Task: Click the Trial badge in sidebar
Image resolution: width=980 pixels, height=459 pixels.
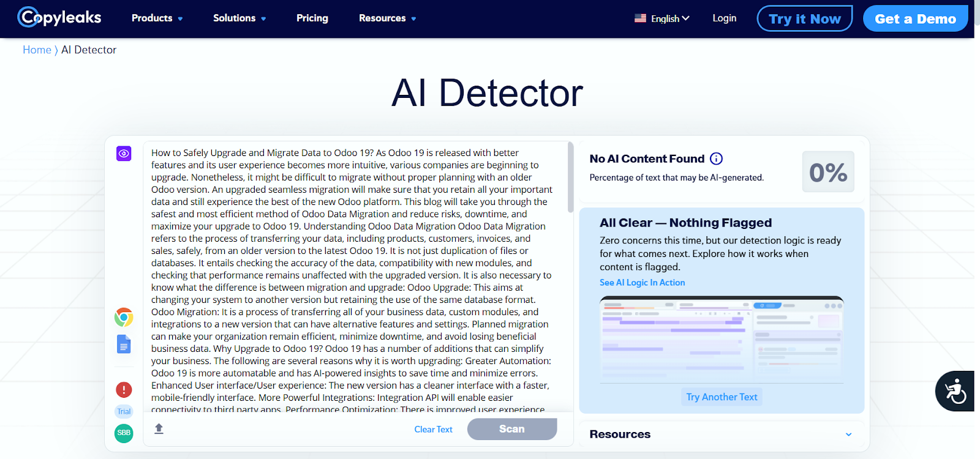Action: click(124, 411)
